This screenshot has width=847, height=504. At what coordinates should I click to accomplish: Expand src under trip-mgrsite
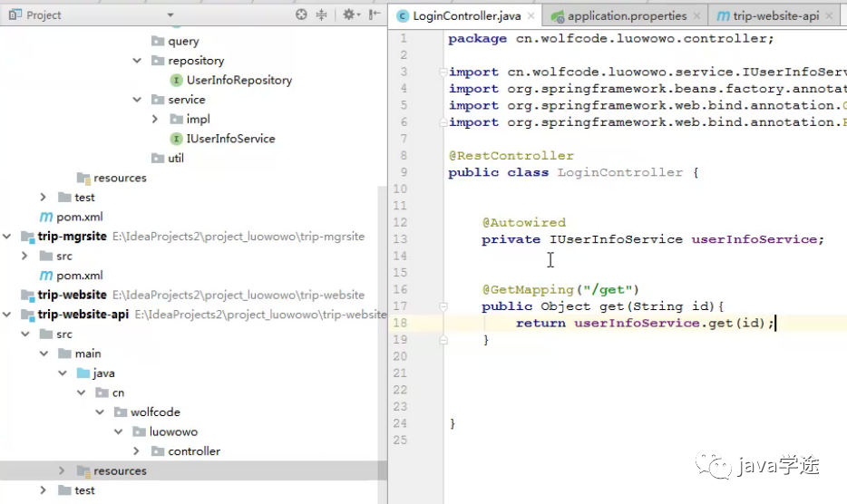(x=24, y=256)
